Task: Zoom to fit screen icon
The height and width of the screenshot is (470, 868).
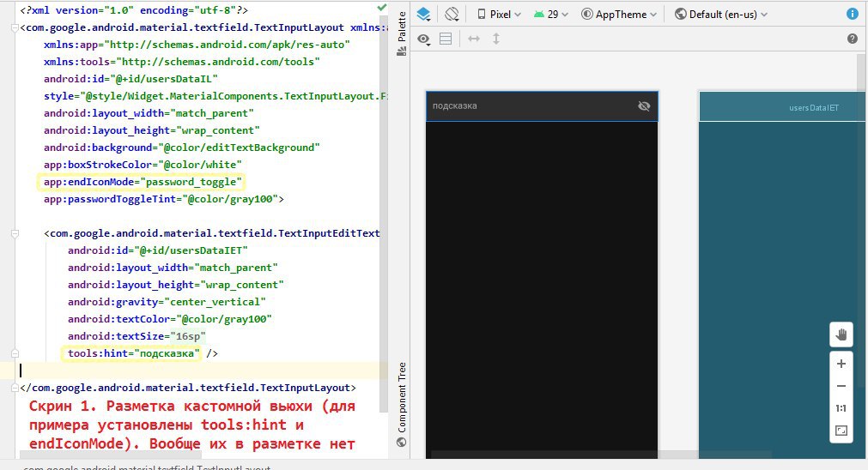Action: [x=841, y=431]
